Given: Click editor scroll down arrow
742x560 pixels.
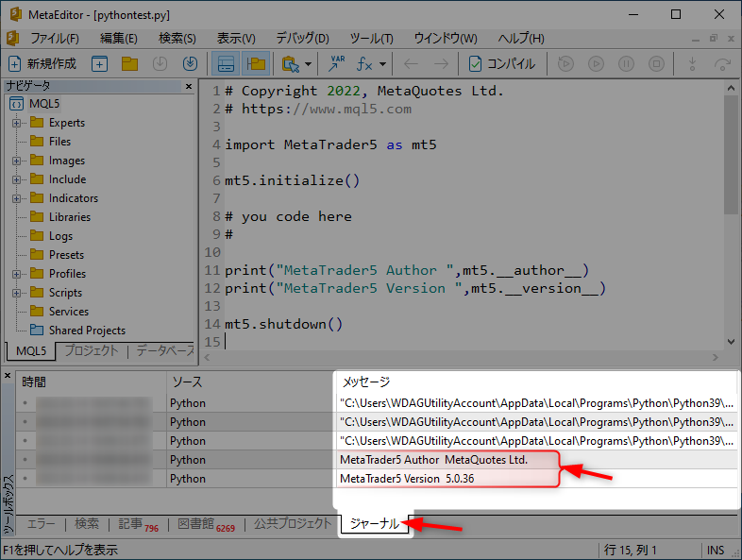Looking at the screenshot, I should (x=731, y=342).
